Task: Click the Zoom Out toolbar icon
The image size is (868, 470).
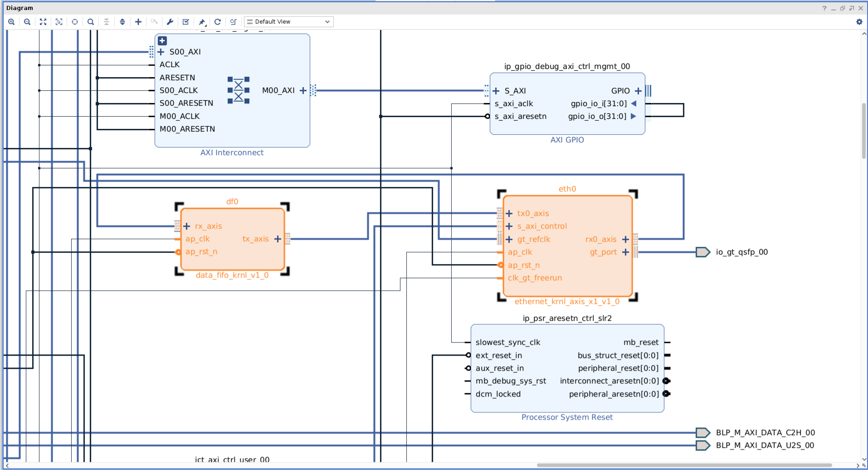Action: point(27,22)
